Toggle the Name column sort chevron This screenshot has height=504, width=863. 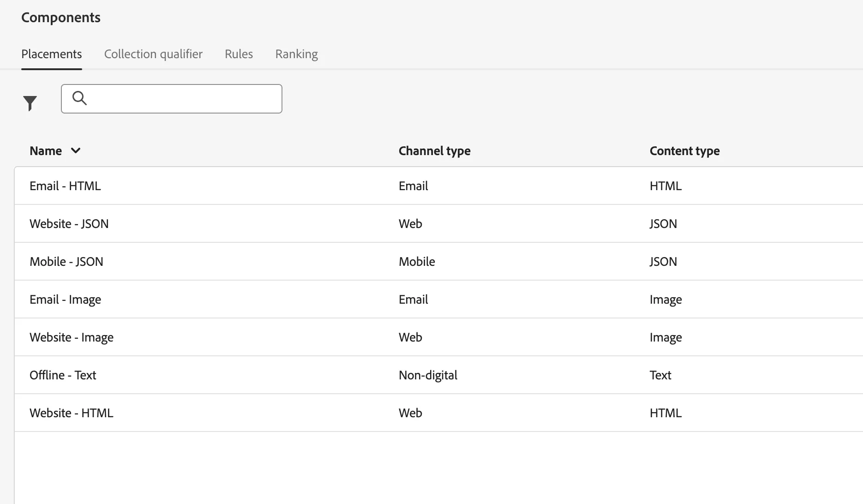76,150
